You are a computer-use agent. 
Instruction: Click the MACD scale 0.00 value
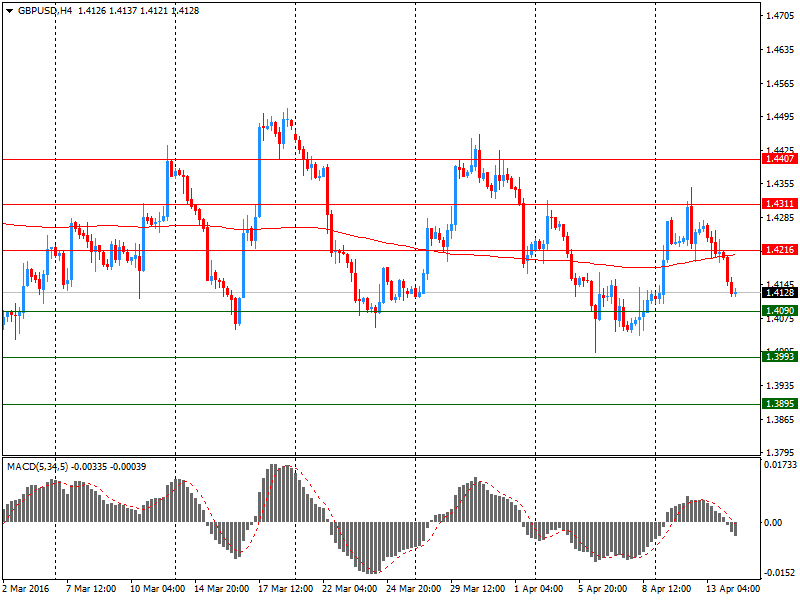(x=773, y=523)
